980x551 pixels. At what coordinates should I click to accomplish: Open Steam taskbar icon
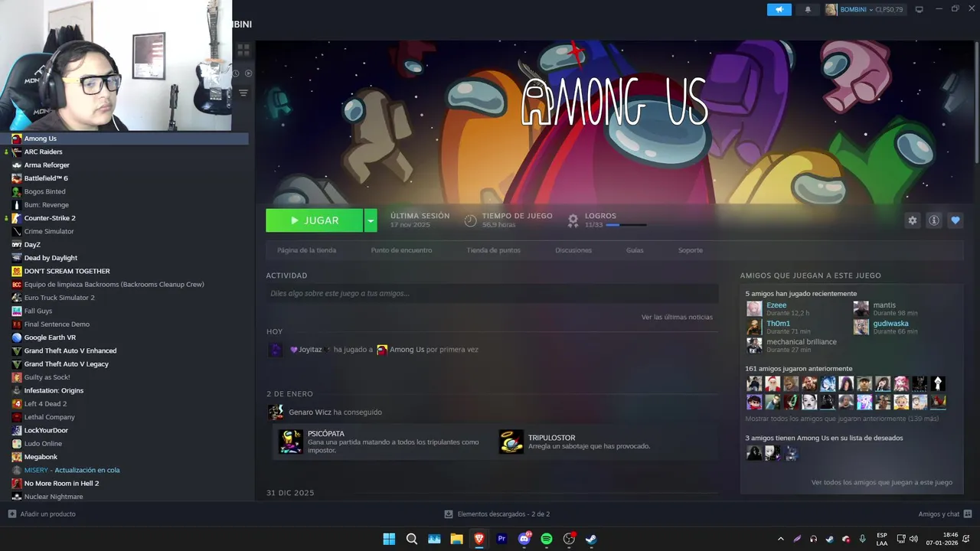point(592,539)
